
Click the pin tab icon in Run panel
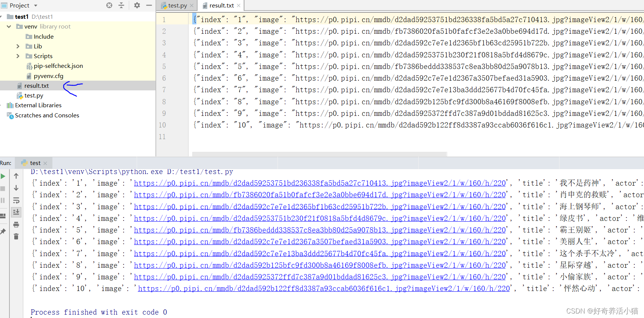point(3,231)
